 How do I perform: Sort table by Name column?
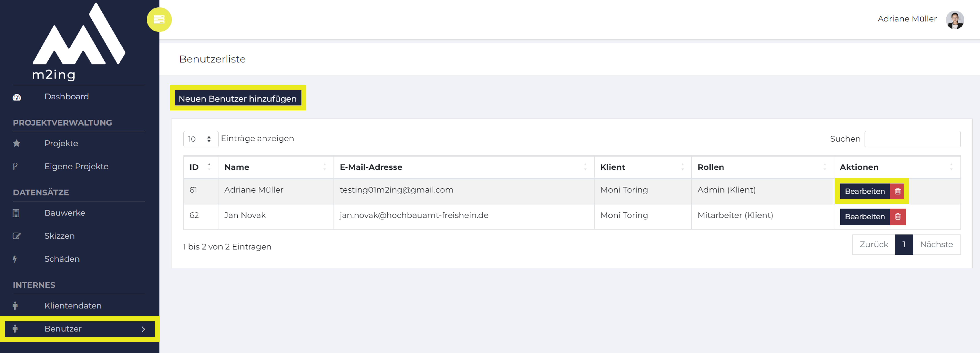coord(276,167)
